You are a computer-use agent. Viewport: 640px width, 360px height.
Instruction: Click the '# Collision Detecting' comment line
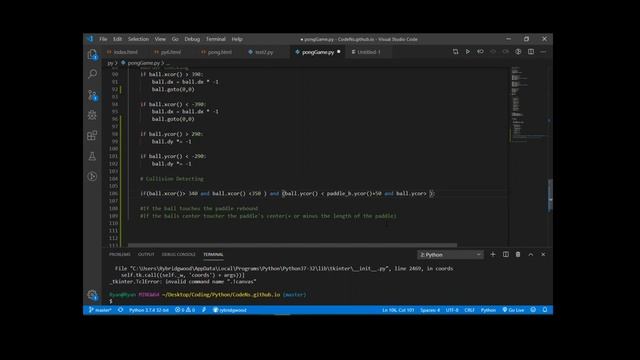click(172, 179)
